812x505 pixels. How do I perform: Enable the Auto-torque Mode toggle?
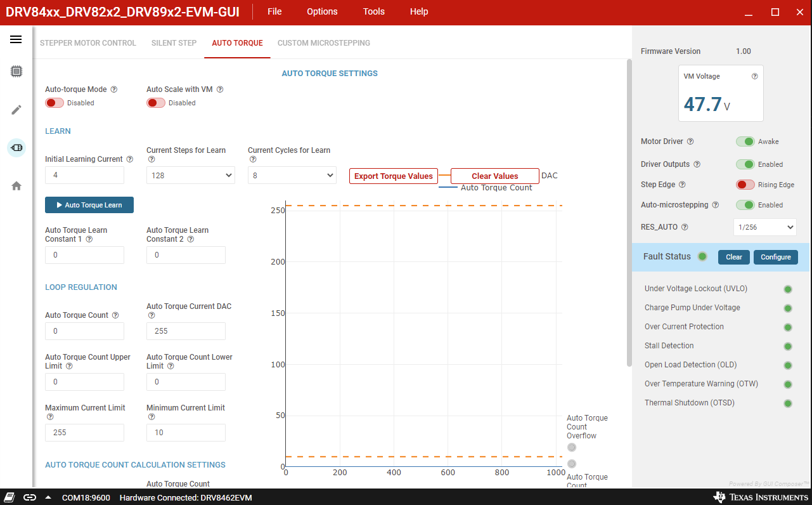click(x=55, y=103)
